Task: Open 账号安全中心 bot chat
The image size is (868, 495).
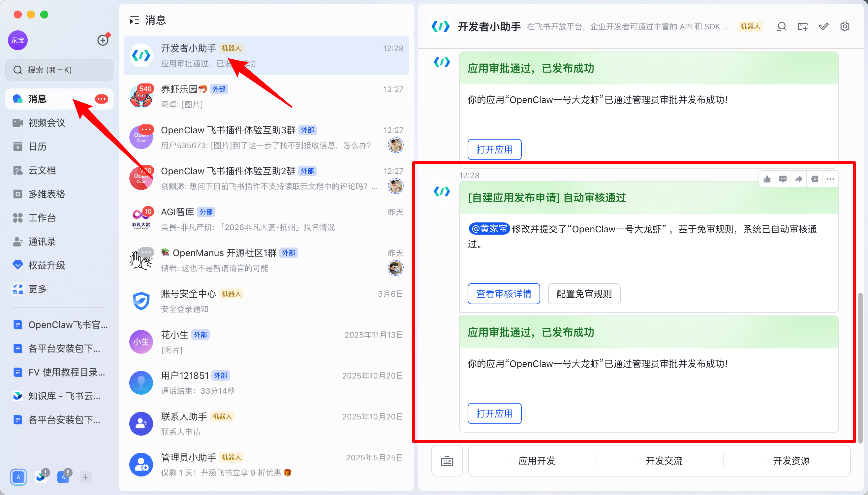Action: click(x=266, y=301)
